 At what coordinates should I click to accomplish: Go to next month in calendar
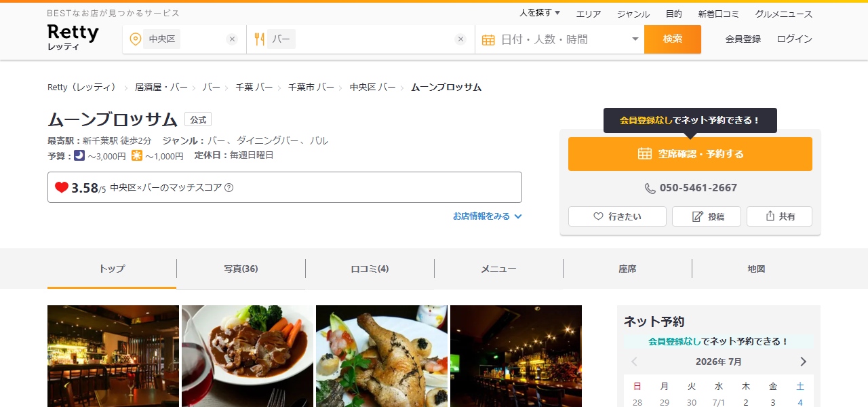click(x=803, y=362)
